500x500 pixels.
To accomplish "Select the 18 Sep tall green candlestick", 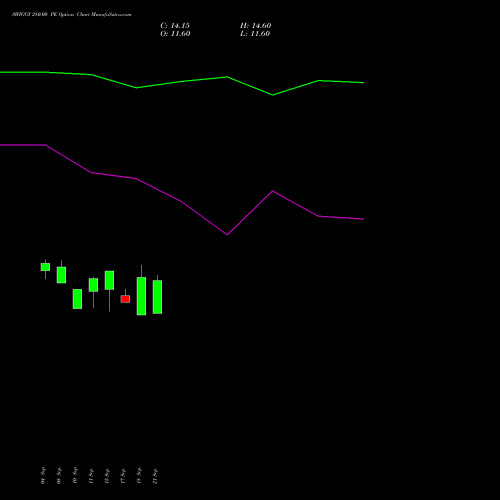I will click(141, 296).
